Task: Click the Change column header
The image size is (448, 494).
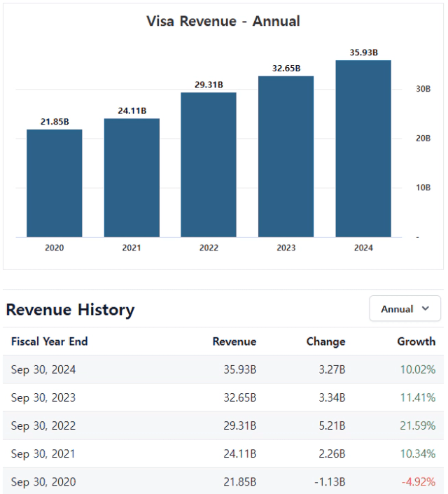Action: click(x=325, y=341)
